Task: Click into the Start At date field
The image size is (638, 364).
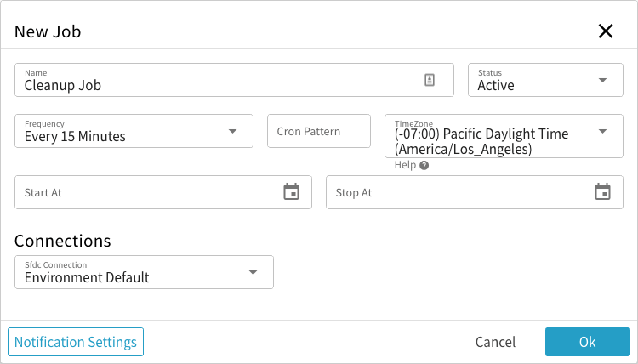Action: pos(145,192)
